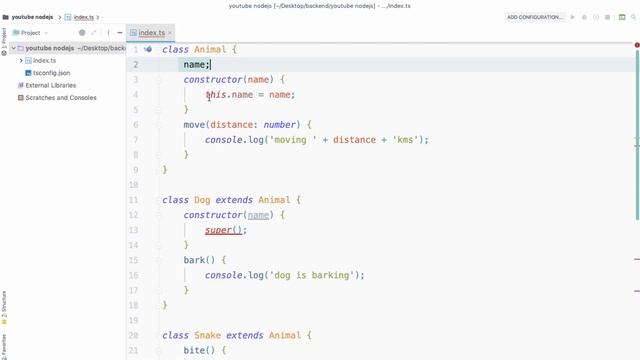Open the Add Configuration dropdown
The width and height of the screenshot is (640, 360).
pyautogui.click(x=535, y=17)
